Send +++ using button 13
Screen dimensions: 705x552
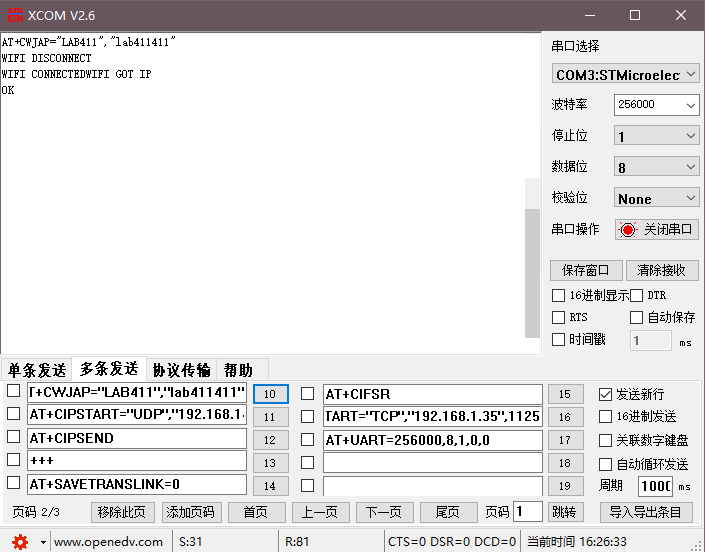[x=271, y=463]
